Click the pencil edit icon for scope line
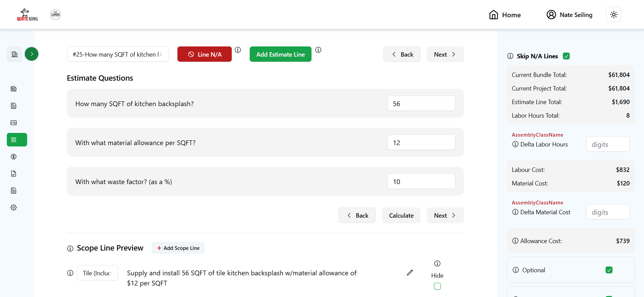 pyautogui.click(x=410, y=273)
